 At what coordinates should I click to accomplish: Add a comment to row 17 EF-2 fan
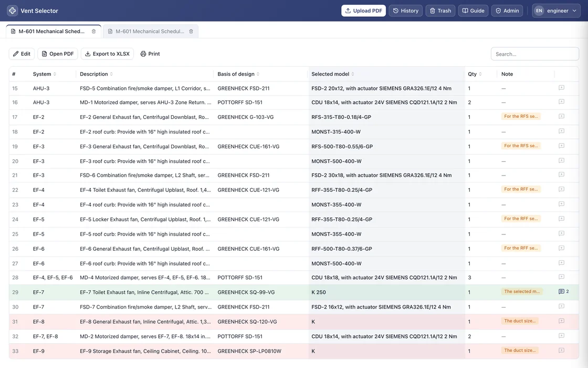click(561, 116)
